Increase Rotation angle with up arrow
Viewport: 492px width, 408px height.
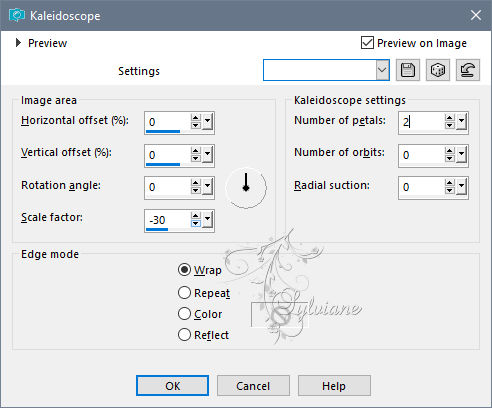click(195, 183)
